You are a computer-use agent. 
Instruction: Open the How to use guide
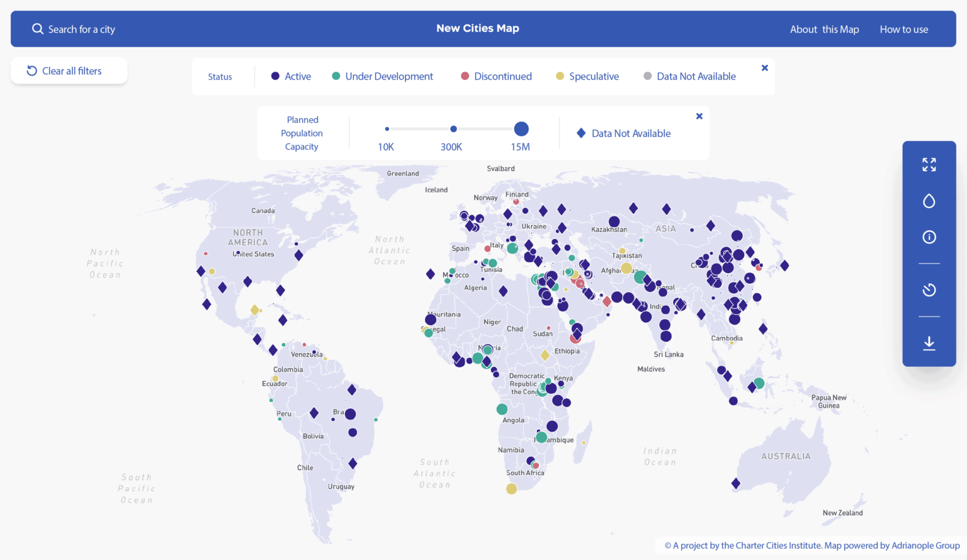coord(904,29)
